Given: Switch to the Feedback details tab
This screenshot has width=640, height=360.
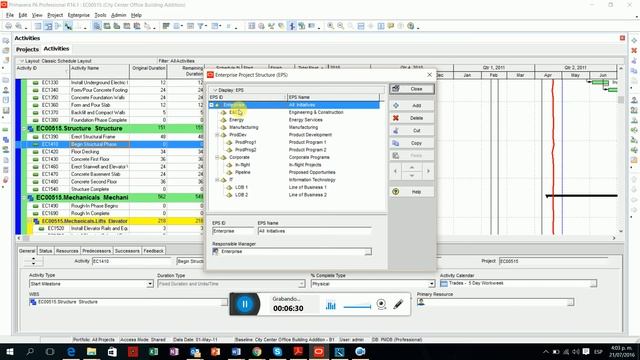Looking at the screenshot, I should point(153,251).
